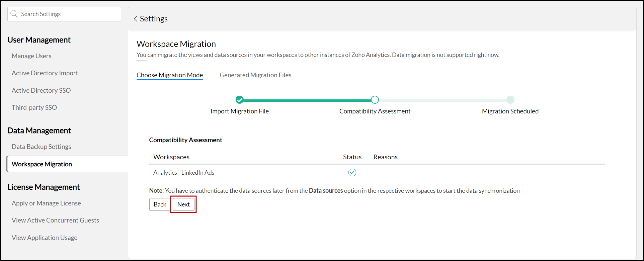Click the back chevron beside Settings
The height and width of the screenshot is (261, 644).
[136, 19]
